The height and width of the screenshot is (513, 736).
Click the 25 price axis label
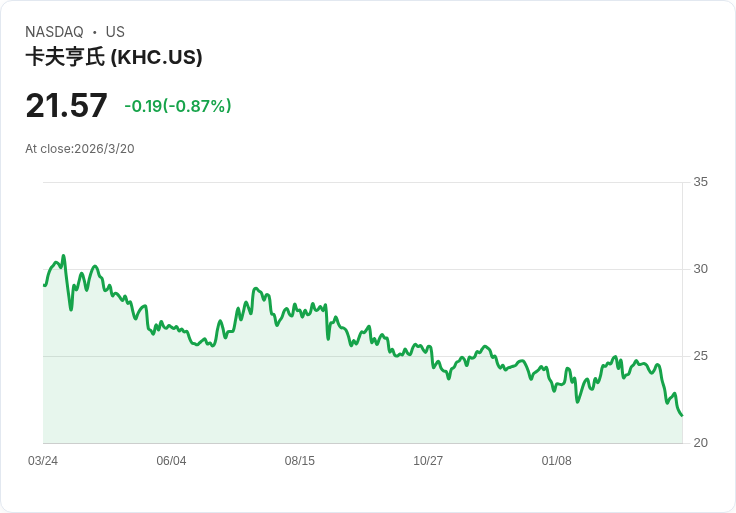[x=700, y=356]
